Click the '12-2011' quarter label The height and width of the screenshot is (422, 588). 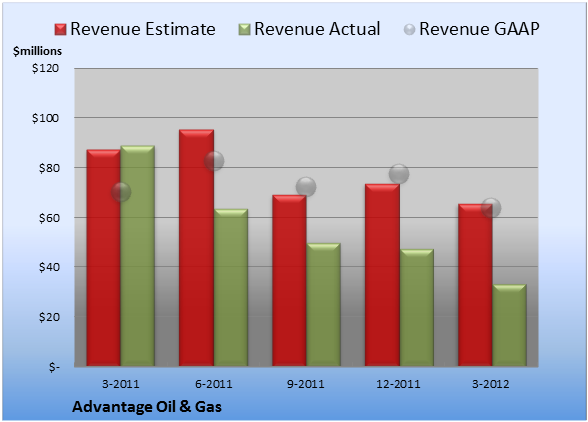point(398,384)
